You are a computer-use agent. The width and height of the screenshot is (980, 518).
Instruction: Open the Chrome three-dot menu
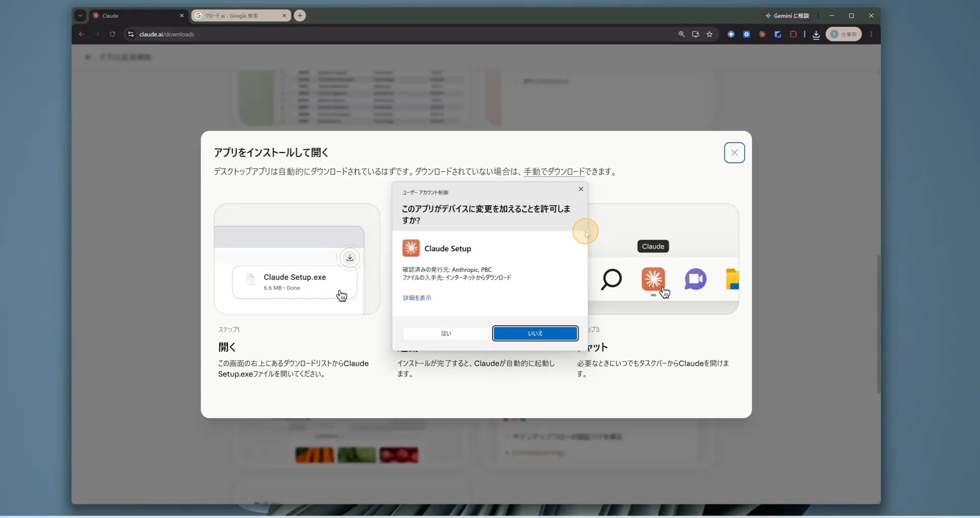click(x=871, y=34)
